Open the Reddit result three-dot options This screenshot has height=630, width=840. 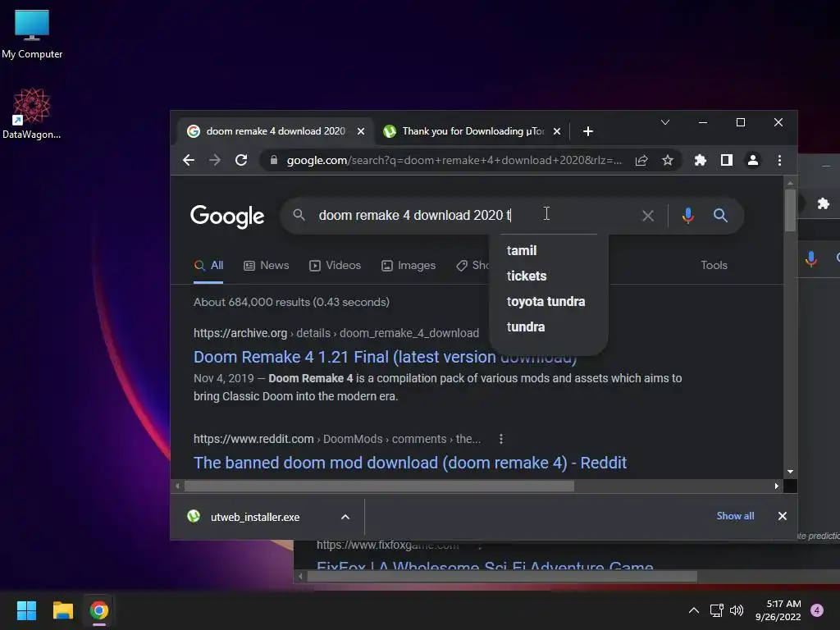click(501, 440)
